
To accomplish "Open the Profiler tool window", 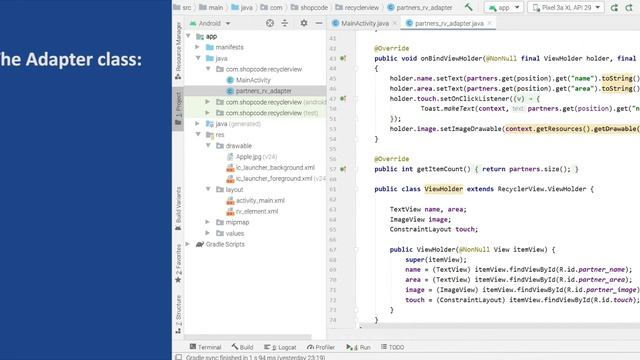I will click(x=321, y=347).
